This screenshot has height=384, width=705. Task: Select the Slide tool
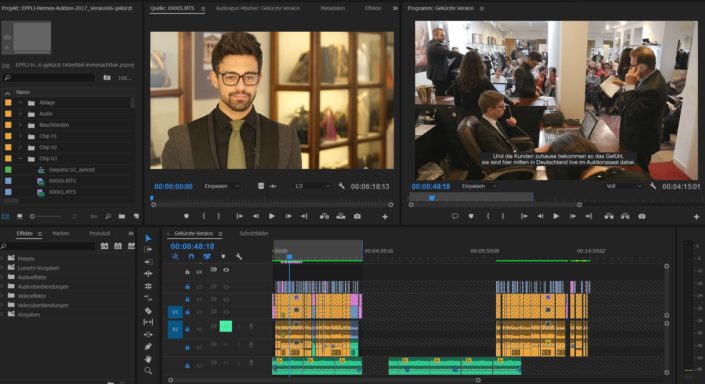[x=148, y=335]
